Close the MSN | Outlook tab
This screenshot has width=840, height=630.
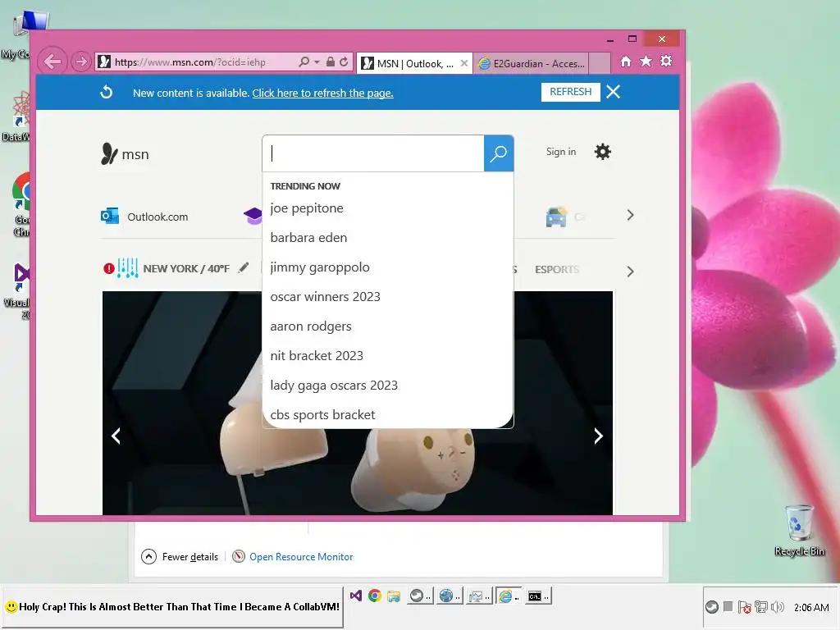point(464,63)
